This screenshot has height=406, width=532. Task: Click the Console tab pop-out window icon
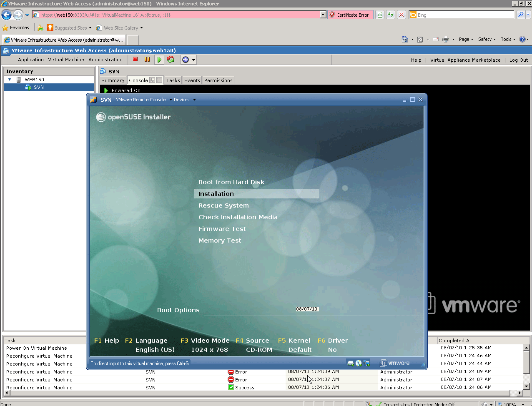[x=152, y=80]
